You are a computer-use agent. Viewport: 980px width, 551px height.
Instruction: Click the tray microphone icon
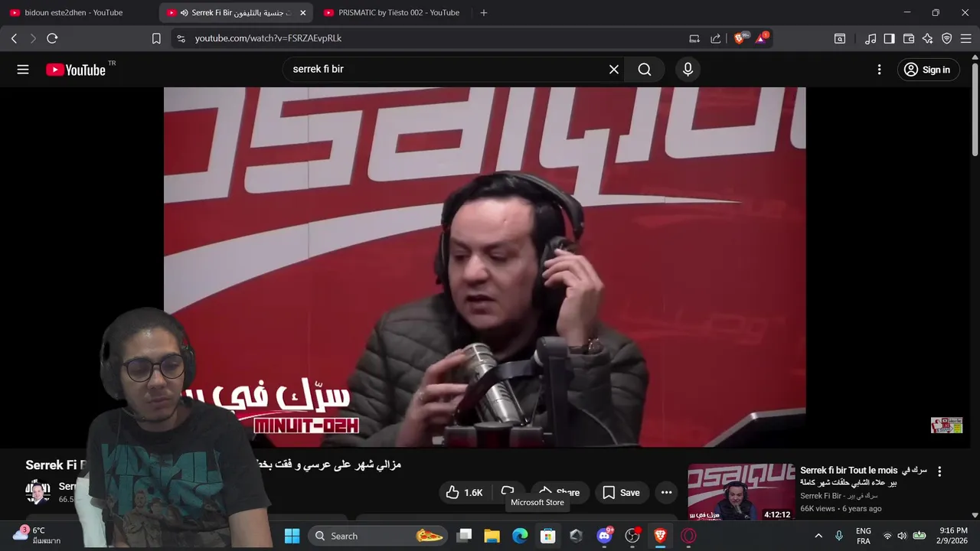coord(839,536)
